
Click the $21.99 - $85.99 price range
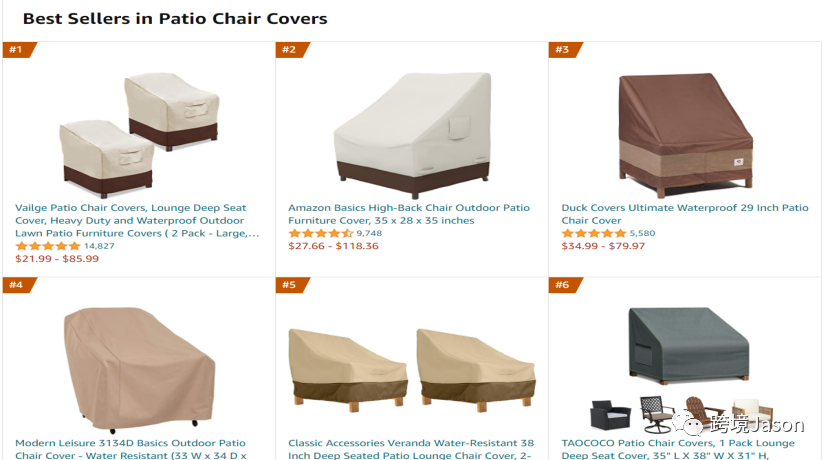tap(57, 259)
